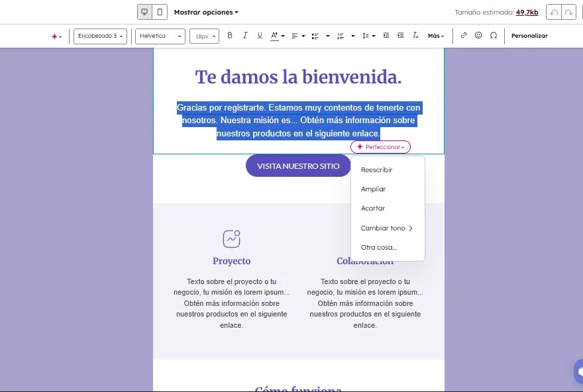The height and width of the screenshot is (392, 583).
Task: Select Reescribir from the AI menu
Action: 376,170
